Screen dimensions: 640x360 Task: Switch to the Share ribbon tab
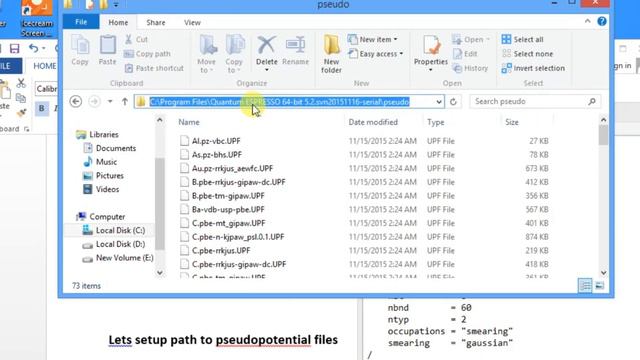coord(156,22)
